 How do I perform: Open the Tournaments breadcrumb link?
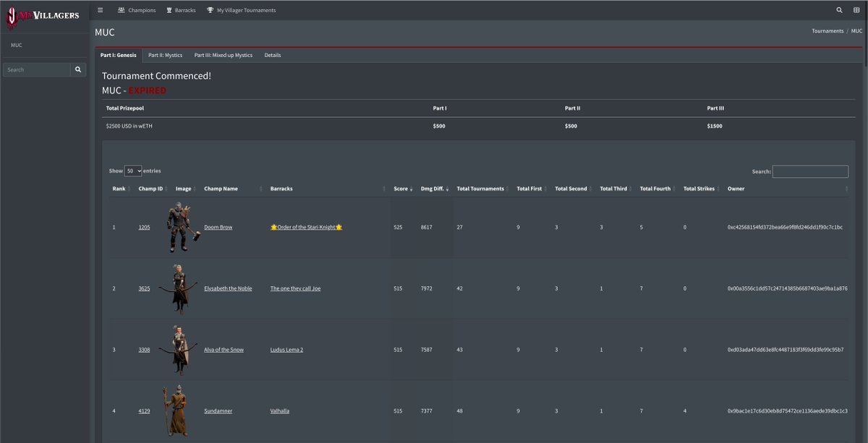(x=827, y=31)
